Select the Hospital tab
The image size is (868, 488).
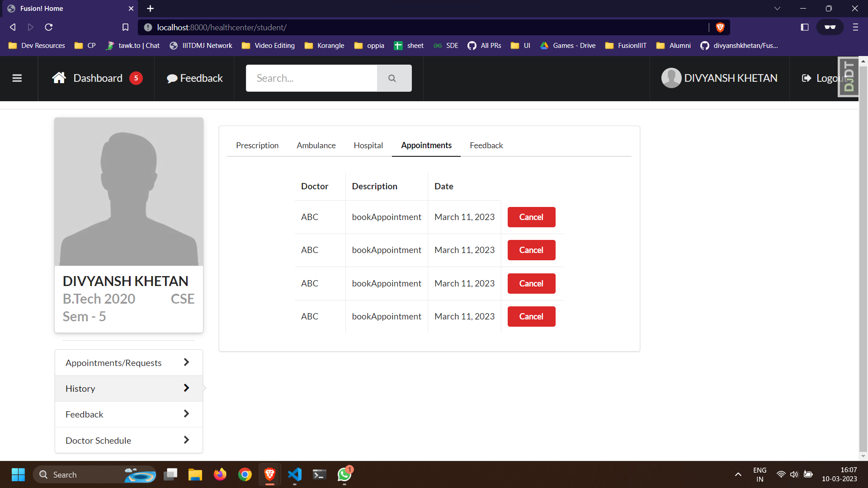click(368, 145)
